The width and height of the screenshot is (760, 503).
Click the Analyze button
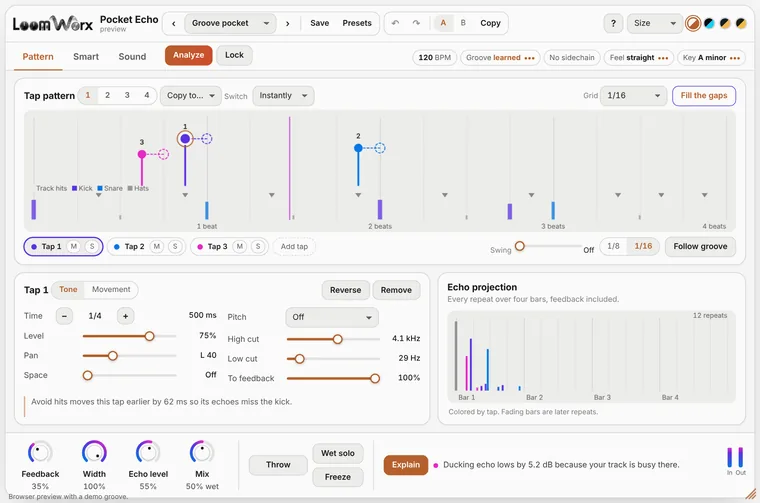click(189, 55)
